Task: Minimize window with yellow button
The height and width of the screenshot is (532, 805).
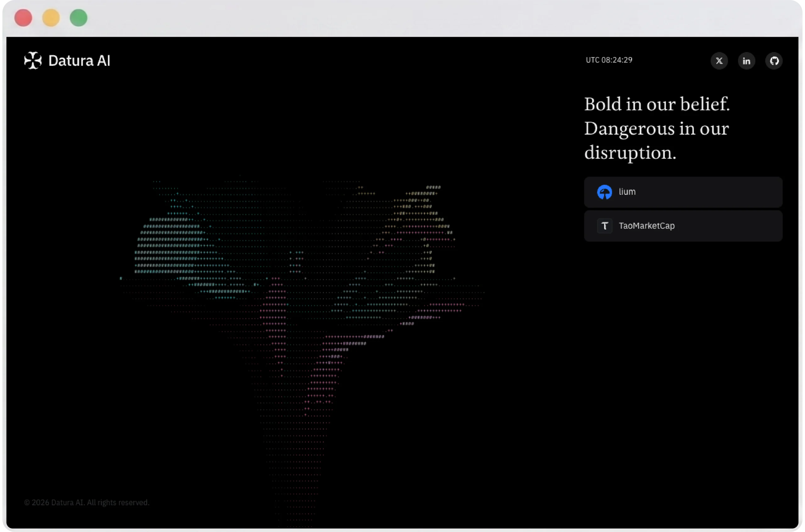Action: pos(51,18)
